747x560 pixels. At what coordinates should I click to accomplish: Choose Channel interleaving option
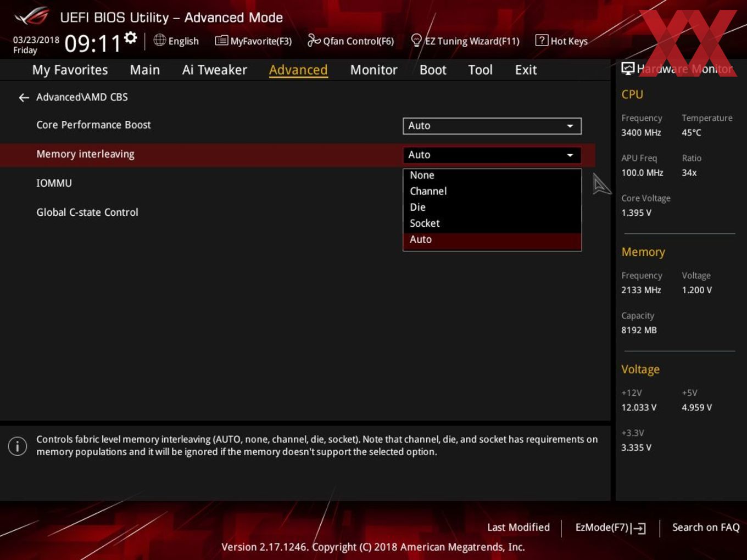click(492, 191)
